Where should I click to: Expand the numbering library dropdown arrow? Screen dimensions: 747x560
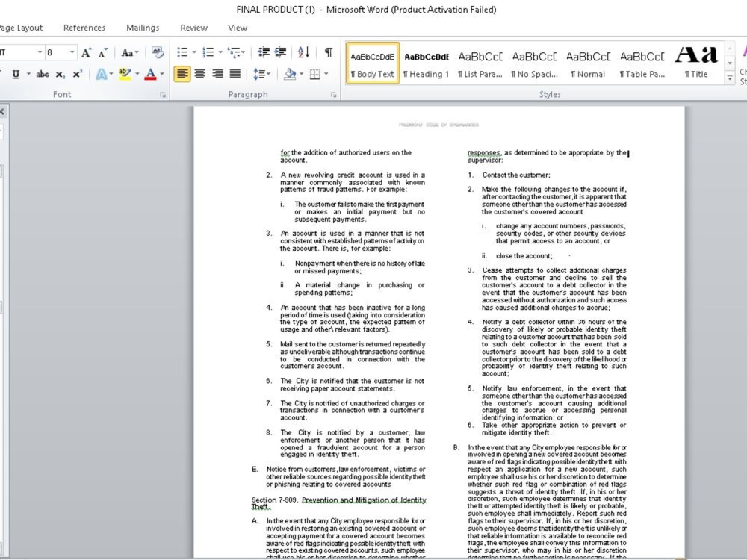pyautogui.click(x=220, y=52)
